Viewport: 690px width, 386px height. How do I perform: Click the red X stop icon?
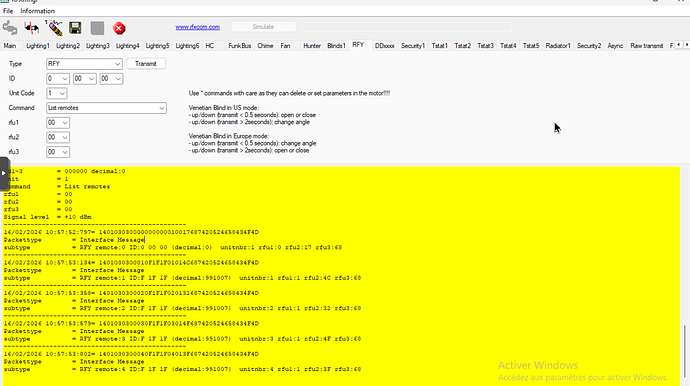119,28
